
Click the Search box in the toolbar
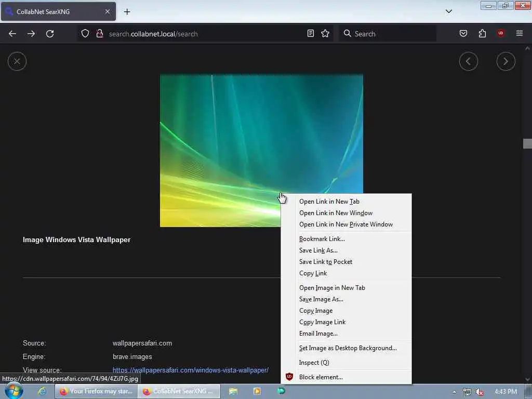[x=388, y=34]
